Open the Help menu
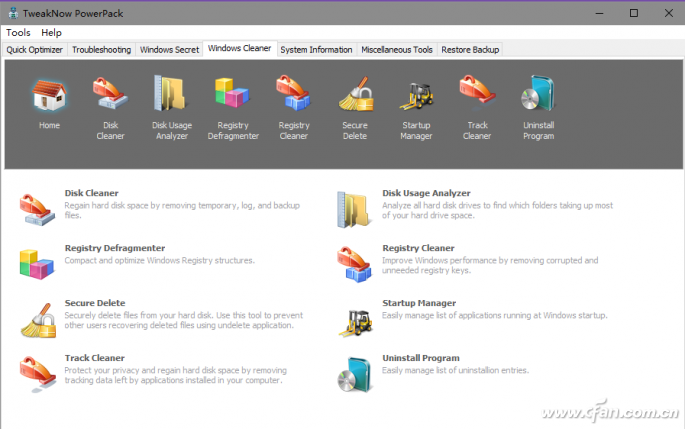 51,33
